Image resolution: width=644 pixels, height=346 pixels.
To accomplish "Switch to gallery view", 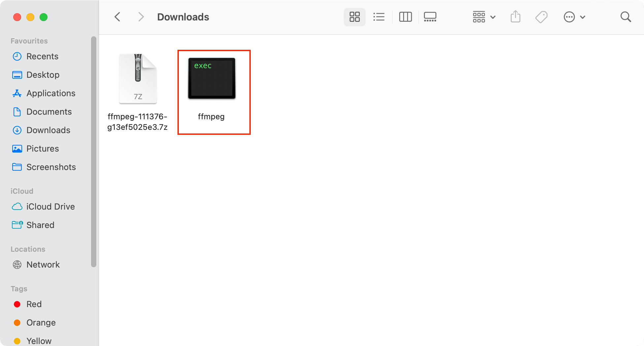I will (430, 16).
